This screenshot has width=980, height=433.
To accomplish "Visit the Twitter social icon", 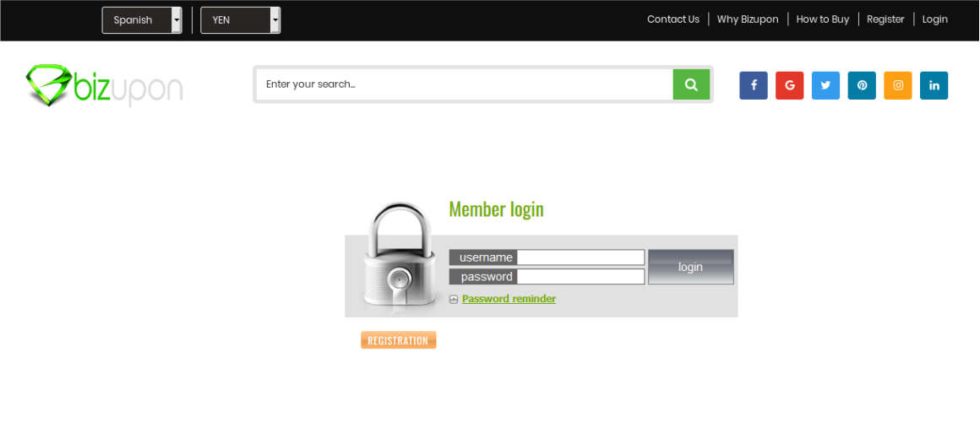I will 825,85.
